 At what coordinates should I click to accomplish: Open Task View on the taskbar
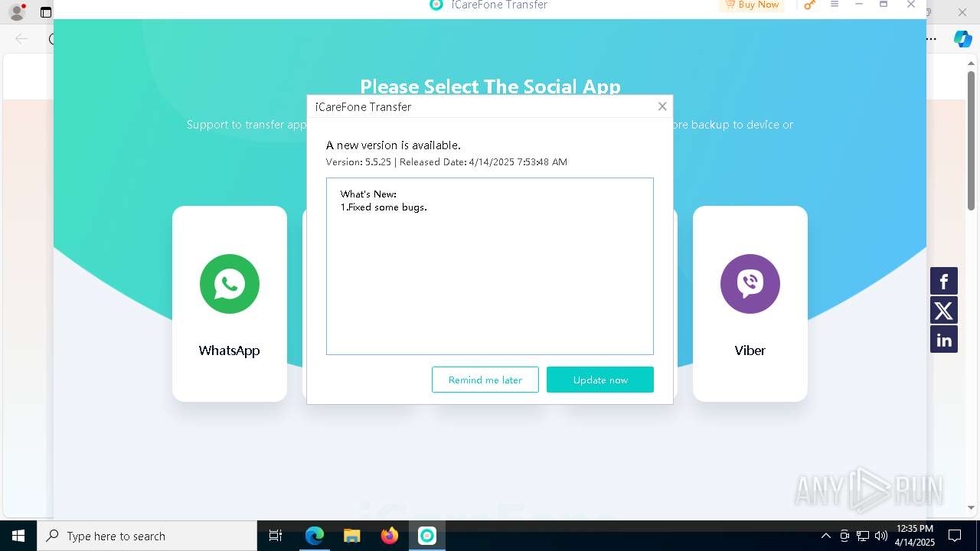point(276,536)
